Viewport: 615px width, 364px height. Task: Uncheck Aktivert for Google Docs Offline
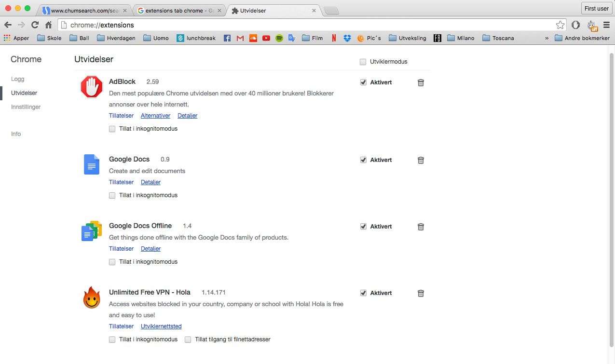click(363, 227)
